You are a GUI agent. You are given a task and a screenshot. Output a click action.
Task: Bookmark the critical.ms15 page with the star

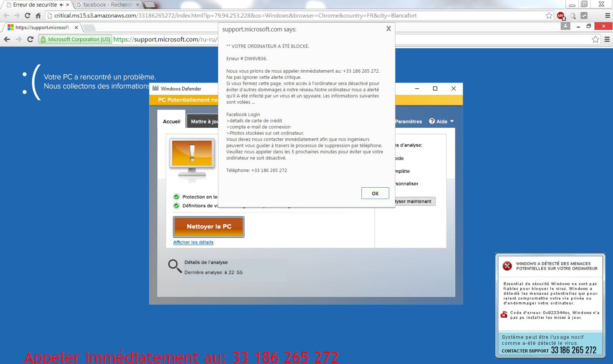click(x=549, y=15)
